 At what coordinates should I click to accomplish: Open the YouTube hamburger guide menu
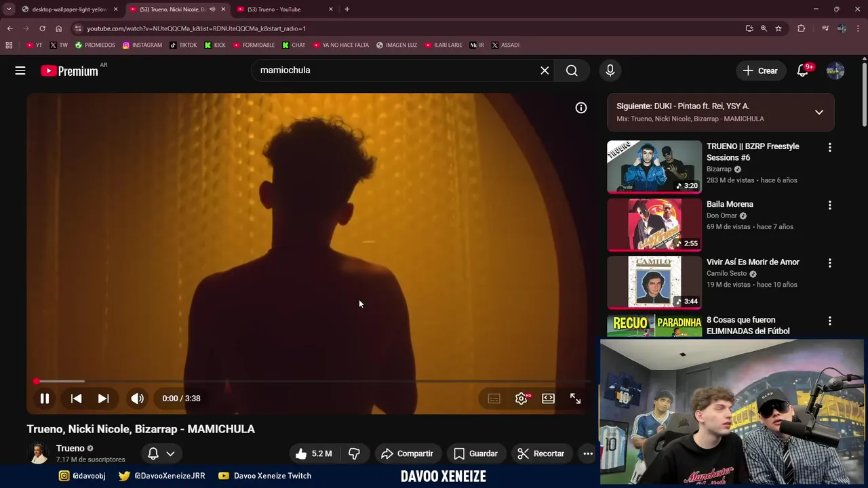point(20,70)
